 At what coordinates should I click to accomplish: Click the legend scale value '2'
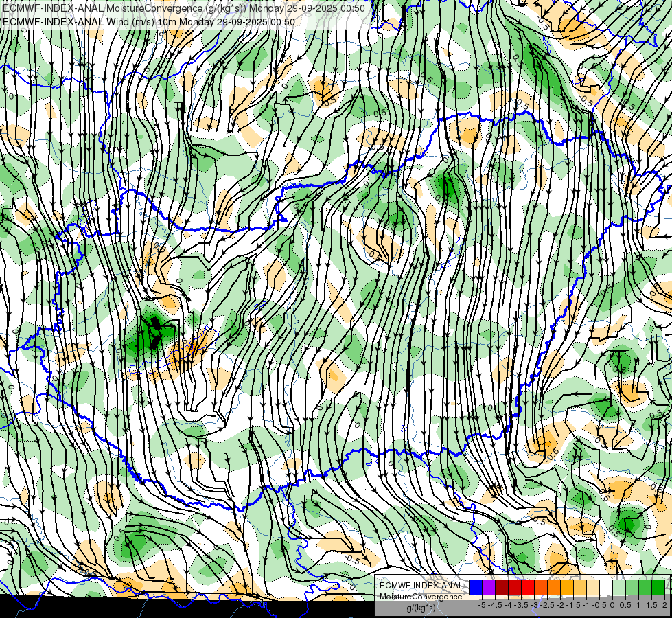pyautogui.click(x=664, y=605)
